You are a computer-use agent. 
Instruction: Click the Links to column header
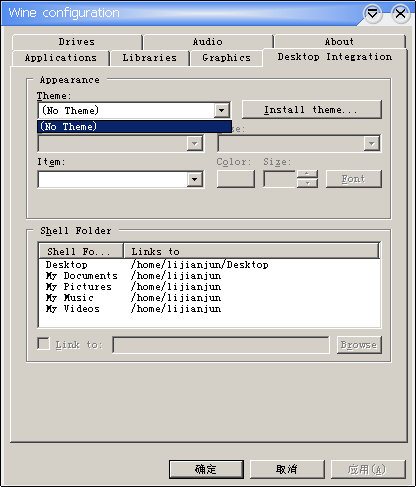[251, 251]
